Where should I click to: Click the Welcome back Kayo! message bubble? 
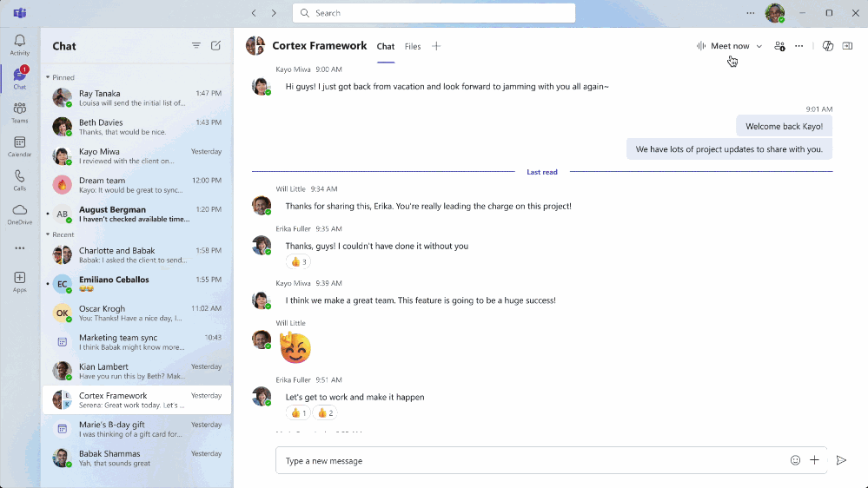click(784, 126)
